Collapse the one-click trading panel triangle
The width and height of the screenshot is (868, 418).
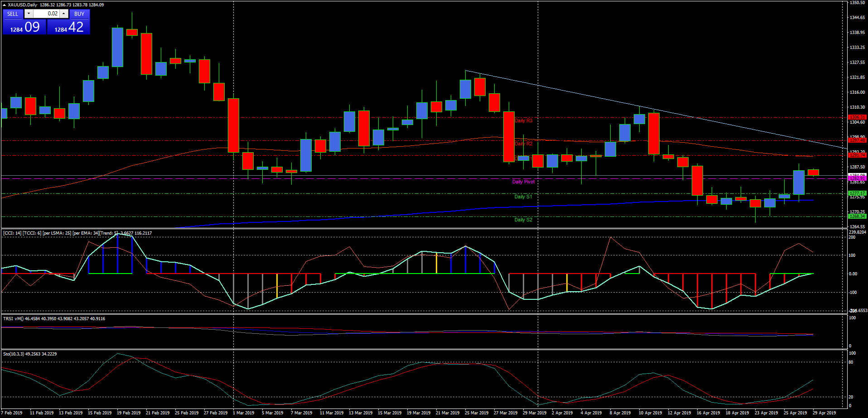(x=4, y=5)
